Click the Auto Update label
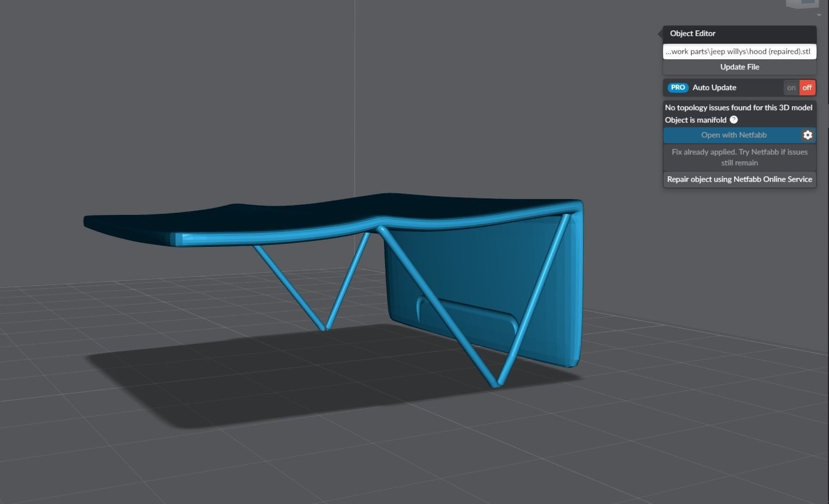This screenshot has width=829, height=504. (x=714, y=88)
